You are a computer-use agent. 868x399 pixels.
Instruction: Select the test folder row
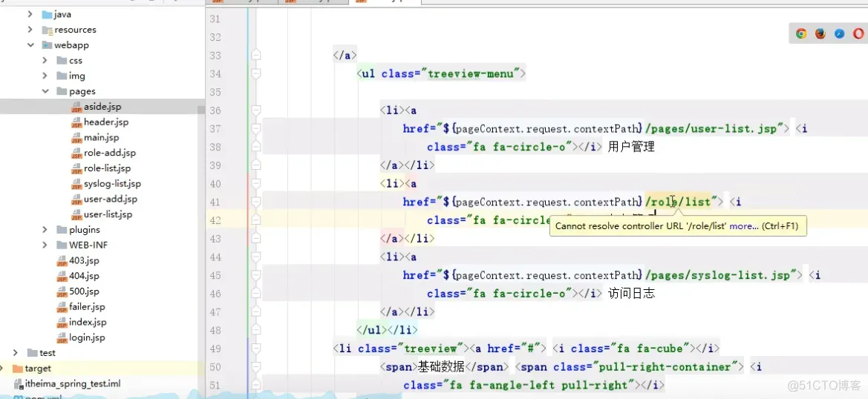click(102, 353)
